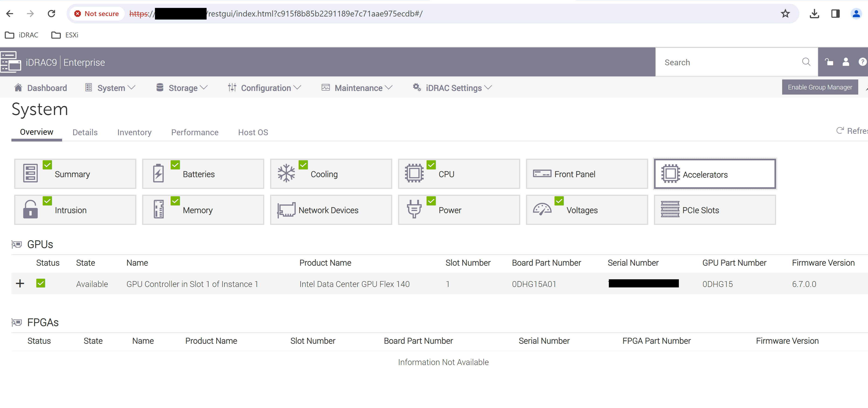Click the green status check in GPU row
Viewport: 868px width, 408px height.
tap(41, 283)
